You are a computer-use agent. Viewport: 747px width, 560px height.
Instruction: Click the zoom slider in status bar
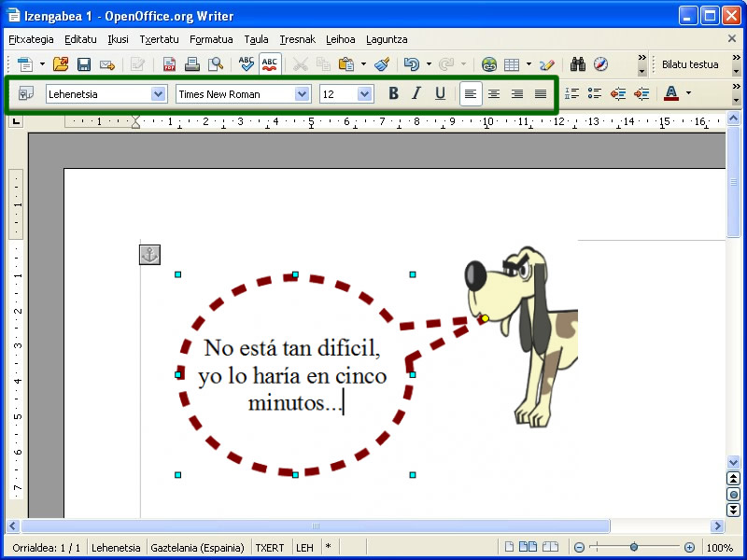pos(634,548)
